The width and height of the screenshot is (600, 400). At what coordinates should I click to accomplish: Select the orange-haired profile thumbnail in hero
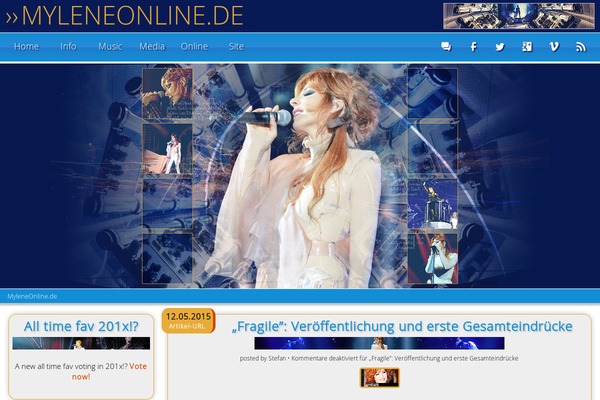click(168, 93)
